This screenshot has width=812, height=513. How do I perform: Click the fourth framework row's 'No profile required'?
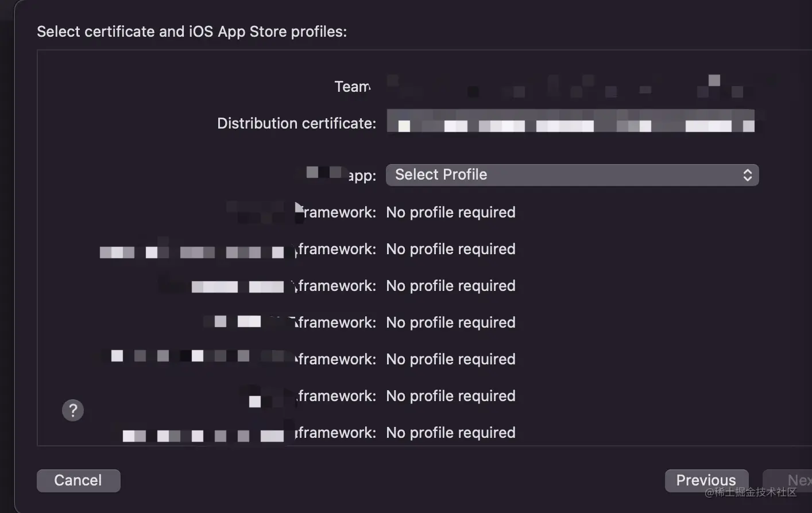pyautogui.click(x=451, y=322)
